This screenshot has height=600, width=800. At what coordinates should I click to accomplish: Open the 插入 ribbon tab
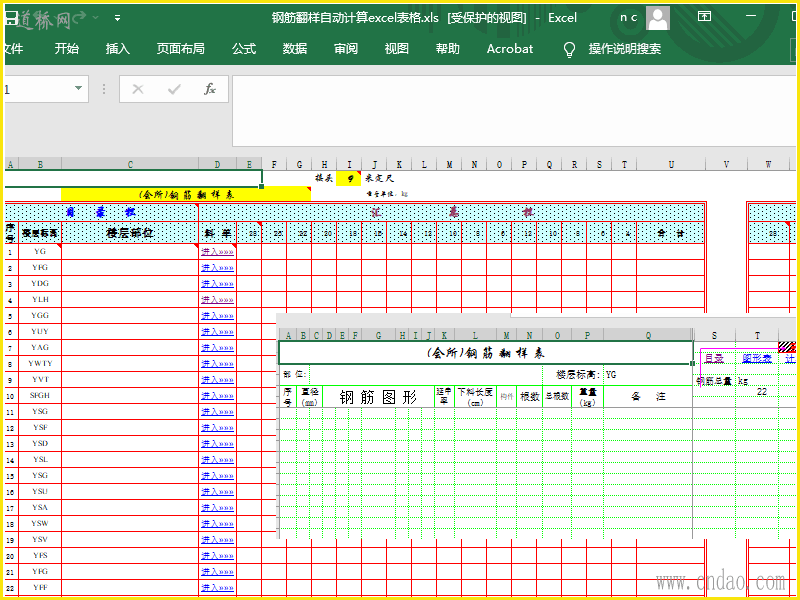(118, 49)
